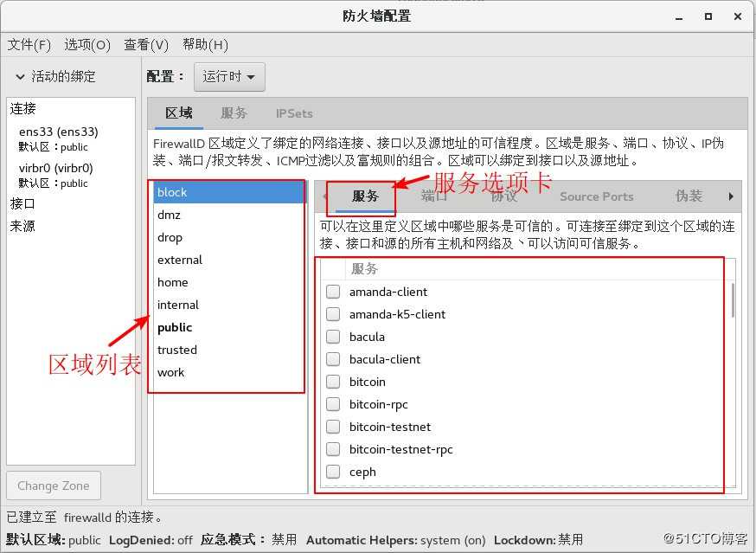
Task: Enable the ceph service checkbox
Action: [333, 472]
